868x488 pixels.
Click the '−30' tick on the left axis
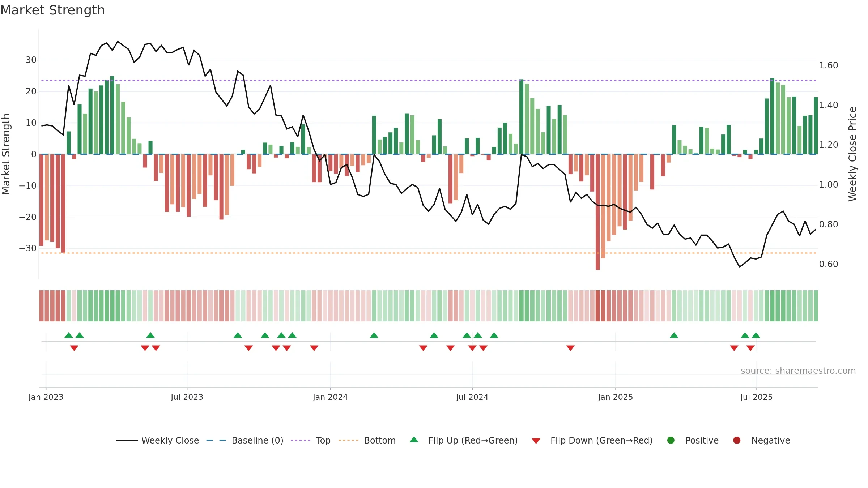click(x=28, y=248)
